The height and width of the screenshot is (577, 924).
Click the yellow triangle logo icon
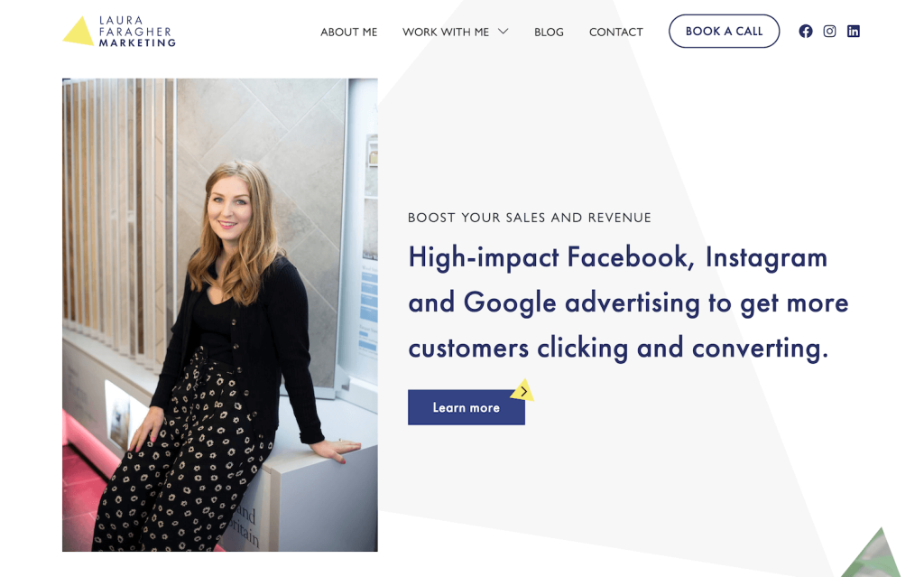[x=79, y=32]
